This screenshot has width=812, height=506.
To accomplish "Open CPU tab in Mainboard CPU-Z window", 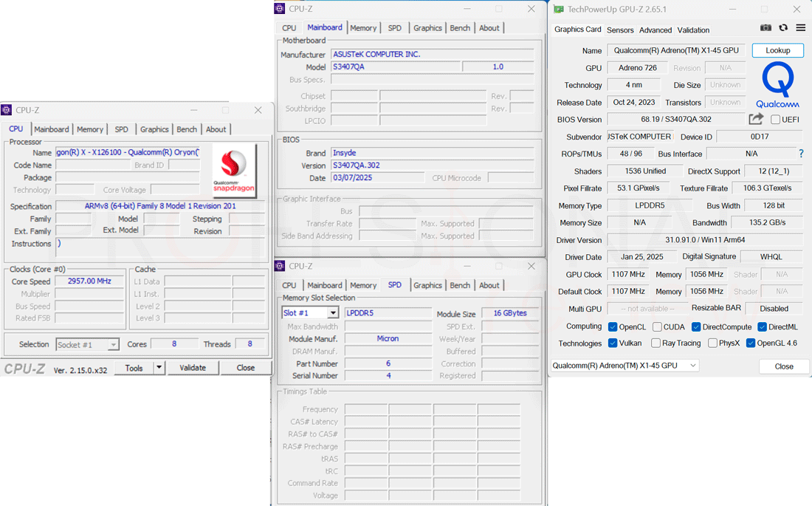I will point(289,28).
